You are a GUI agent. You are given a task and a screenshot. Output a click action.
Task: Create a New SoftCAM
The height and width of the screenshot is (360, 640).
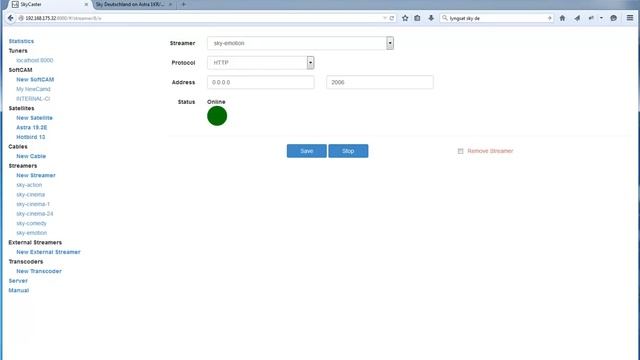35,80
